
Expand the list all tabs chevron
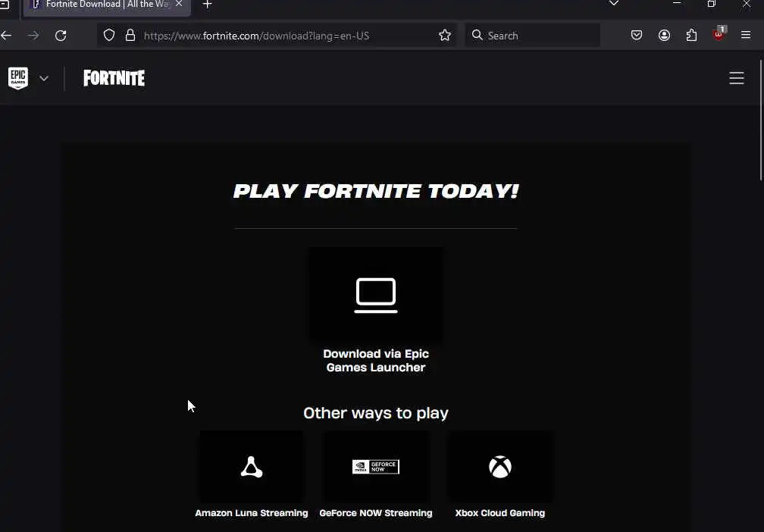point(614,3)
